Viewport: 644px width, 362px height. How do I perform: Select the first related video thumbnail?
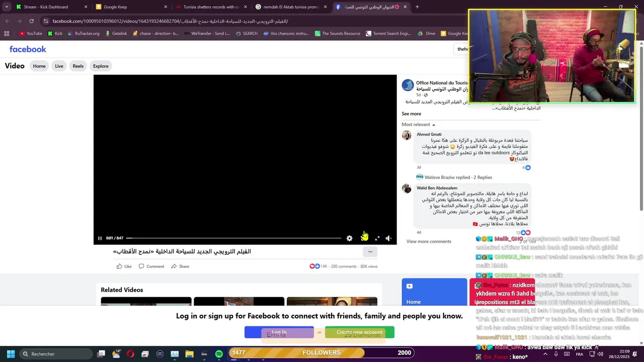pos(146,301)
